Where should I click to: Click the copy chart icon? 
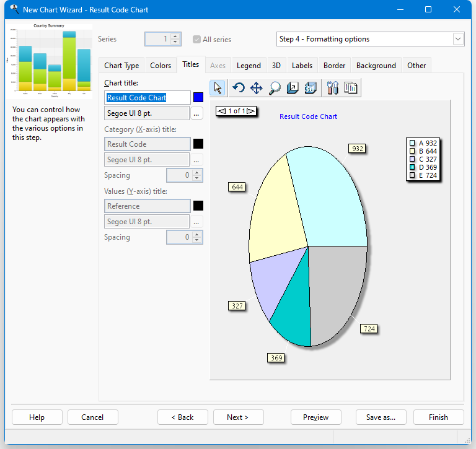click(x=351, y=89)
